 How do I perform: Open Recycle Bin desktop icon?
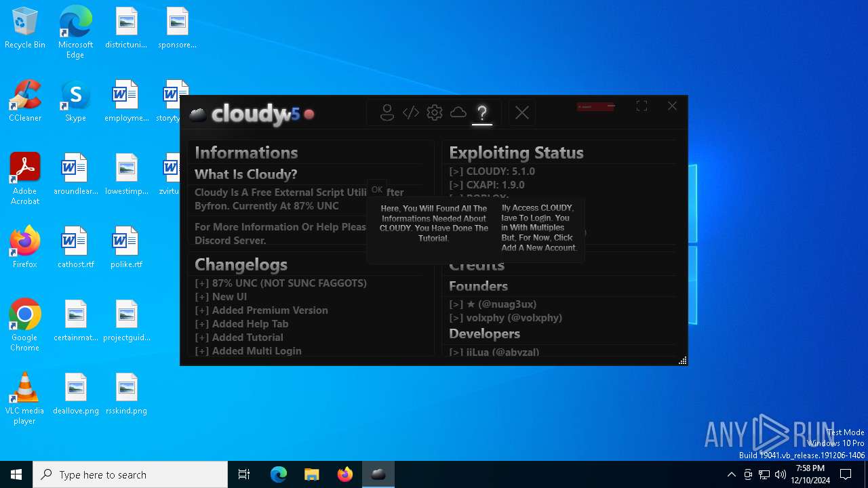pos(25,28)
